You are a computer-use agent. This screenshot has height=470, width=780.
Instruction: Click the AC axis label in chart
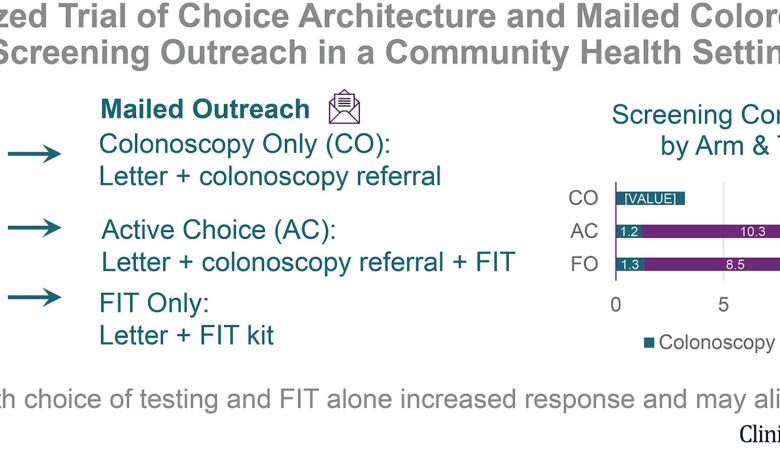pos(584,231)
